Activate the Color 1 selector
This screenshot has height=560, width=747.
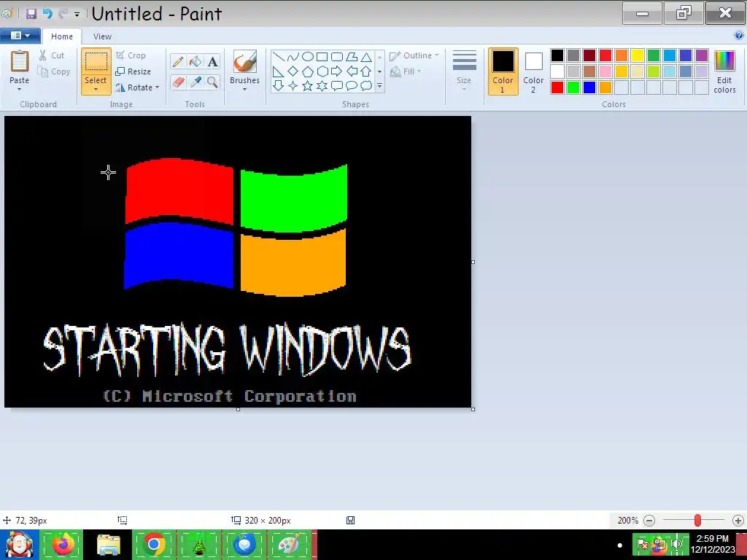coord(503,71)
